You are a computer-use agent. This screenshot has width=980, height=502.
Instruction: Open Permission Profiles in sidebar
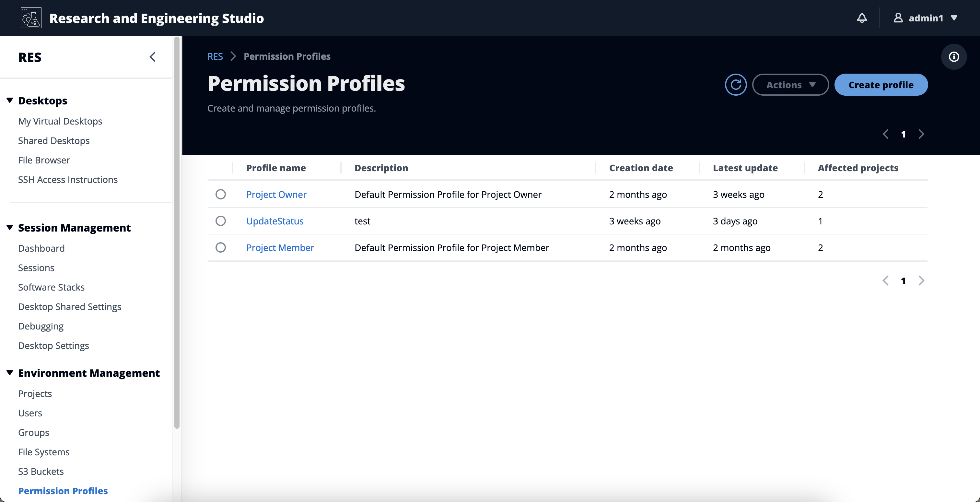63,491
